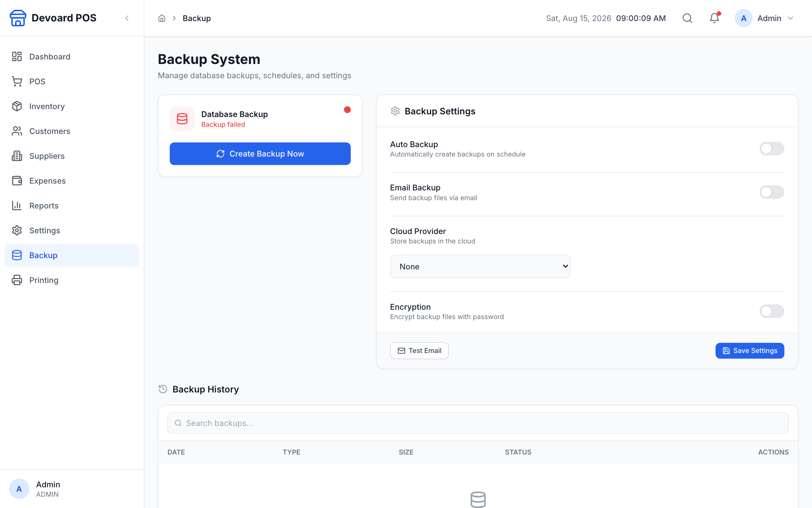Click the Test Email button
This screenshot has height=508, width=812.
(x=419, y=351)
